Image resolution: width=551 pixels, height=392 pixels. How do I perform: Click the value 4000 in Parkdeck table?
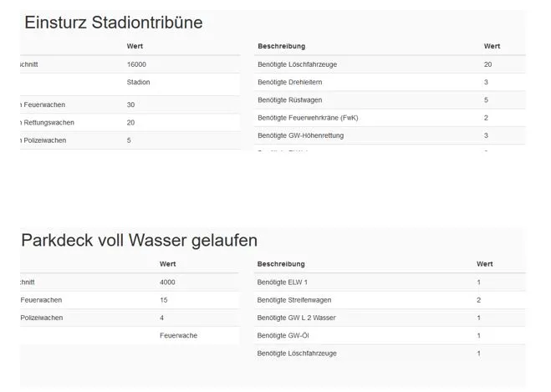(167, 283)
